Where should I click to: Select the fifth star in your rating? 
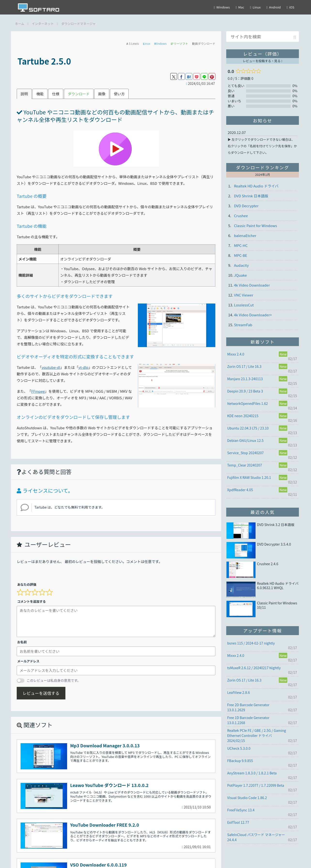point(50,592)
